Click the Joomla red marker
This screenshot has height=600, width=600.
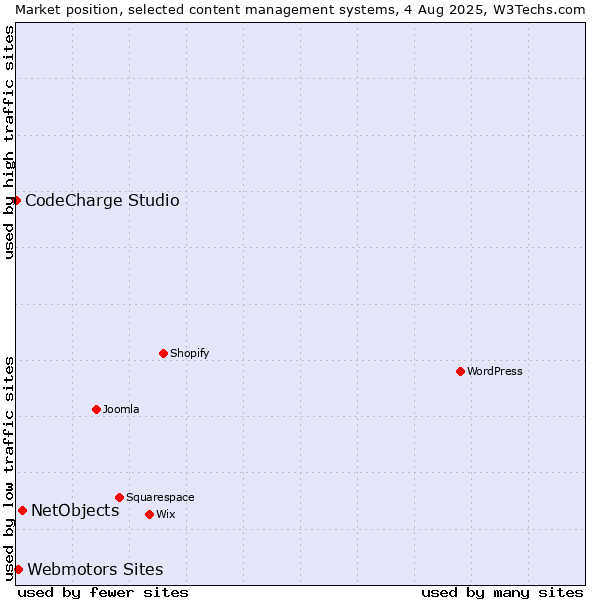[x=96, y=409]
